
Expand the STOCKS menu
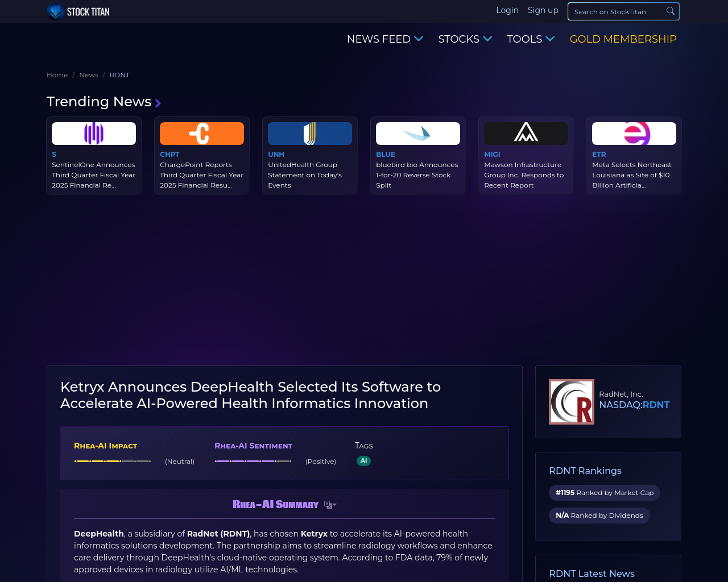click(465, 39)
